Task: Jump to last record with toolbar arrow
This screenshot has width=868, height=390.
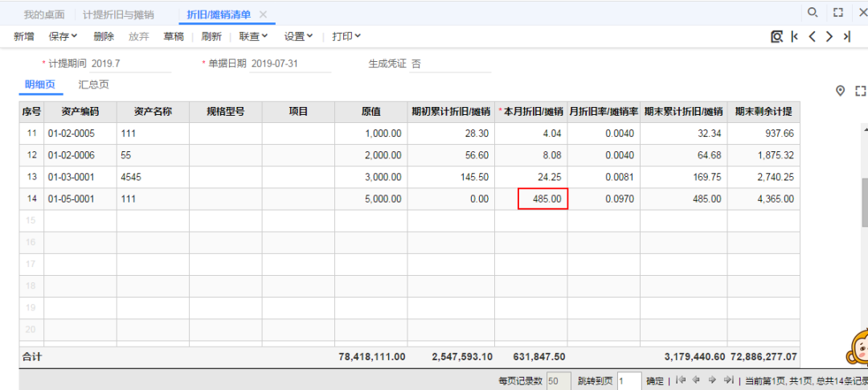Action: [847, 36]
